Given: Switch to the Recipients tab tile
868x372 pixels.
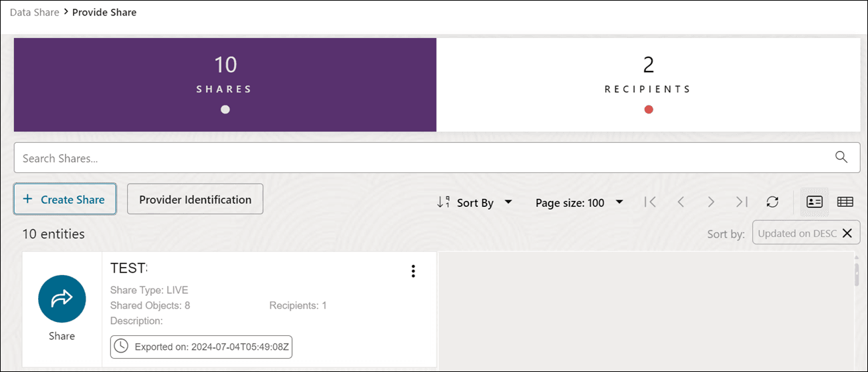Looking at the screenshot, I should tap(648, 85).
